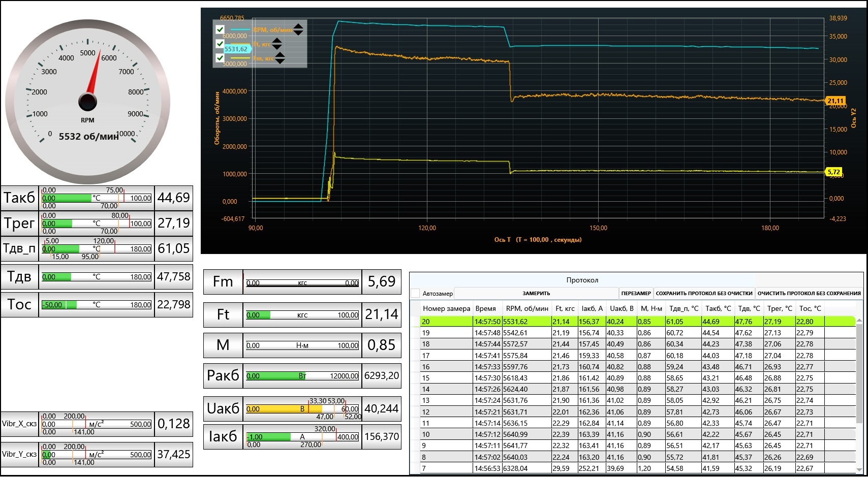The image size is (868, 477).
Task: Click the protocol table scrollbar up arrow
Action: [859, 321]
